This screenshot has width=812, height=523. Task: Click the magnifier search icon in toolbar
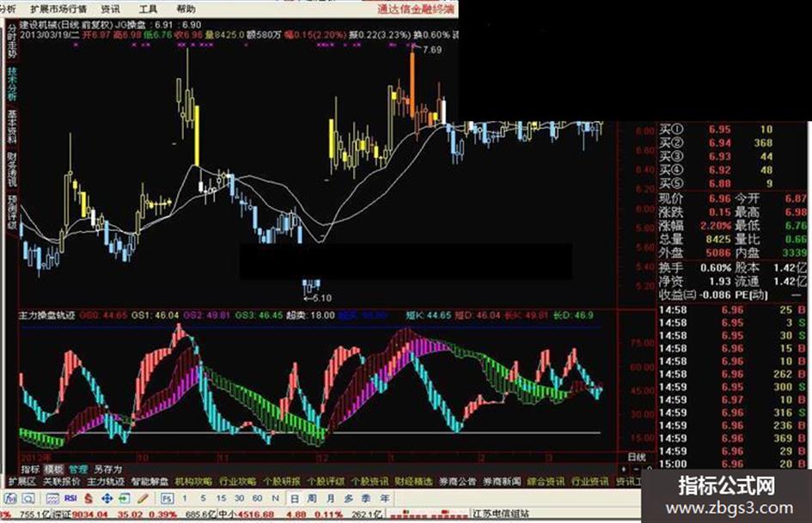(x=28, y=499)
